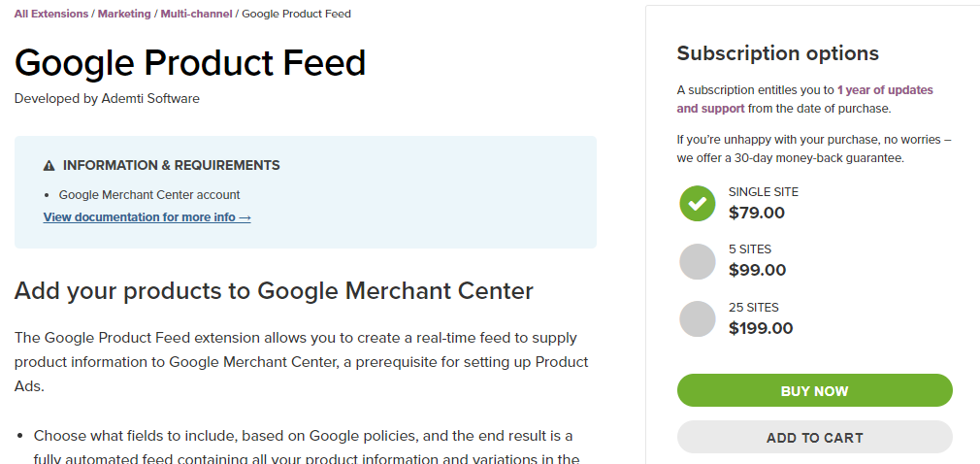The height and width of the screenshot is (464, 980).
Task: Open View documentation for more info link
Action: [x=147, y=217]
